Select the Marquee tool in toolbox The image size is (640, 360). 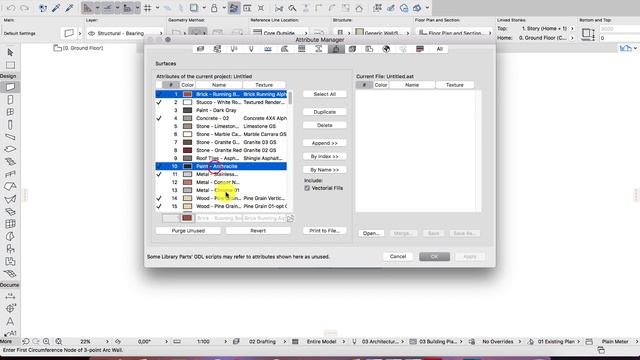click(x=10, y=65)
